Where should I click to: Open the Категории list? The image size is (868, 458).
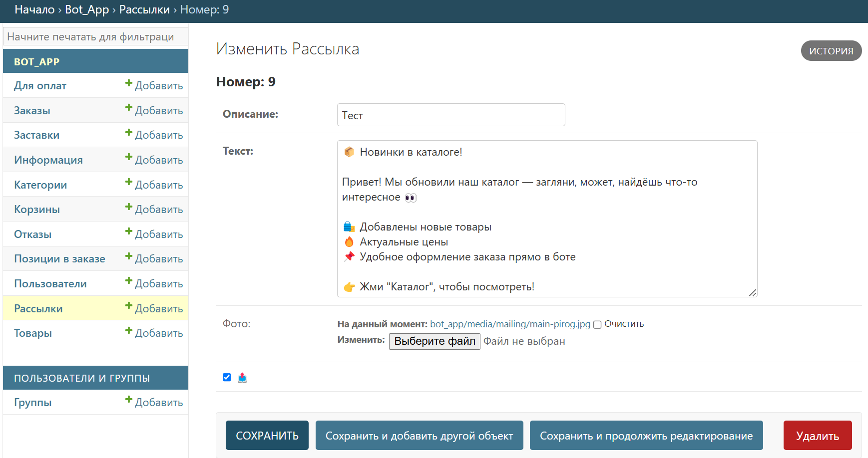[40, 185]
